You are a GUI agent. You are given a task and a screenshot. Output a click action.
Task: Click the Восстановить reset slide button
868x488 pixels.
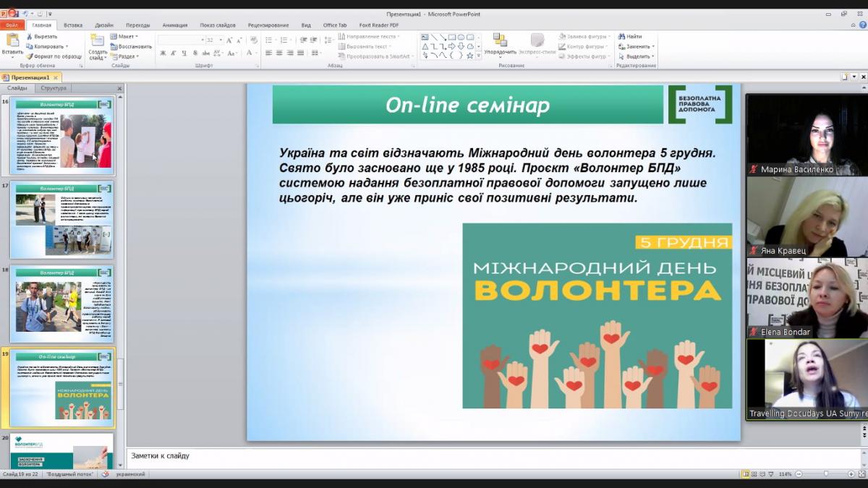point(131,46)
